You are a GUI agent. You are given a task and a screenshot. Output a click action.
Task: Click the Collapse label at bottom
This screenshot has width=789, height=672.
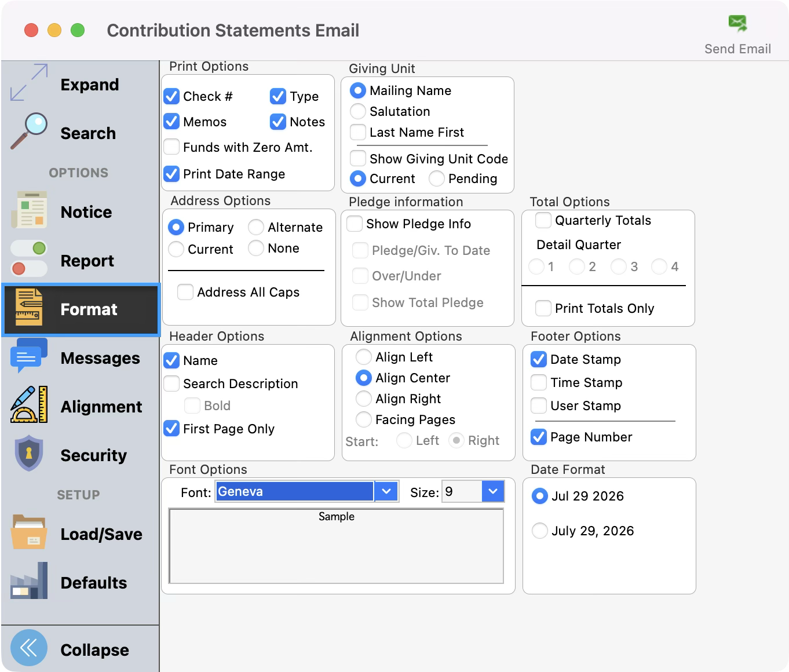pos(95,650)
